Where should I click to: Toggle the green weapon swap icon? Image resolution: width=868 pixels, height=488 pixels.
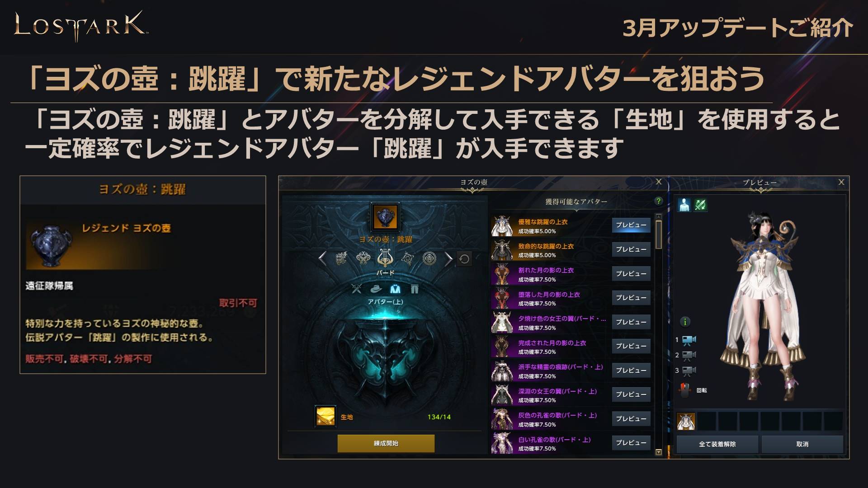click(x=700, y=205)
